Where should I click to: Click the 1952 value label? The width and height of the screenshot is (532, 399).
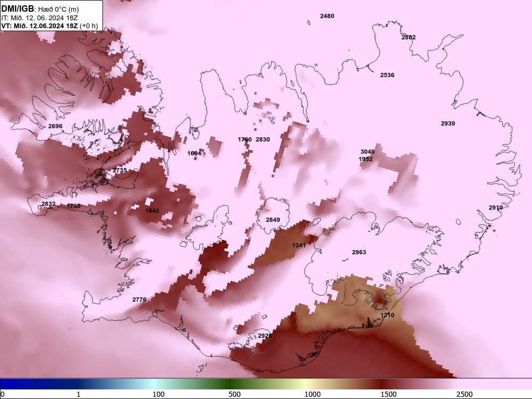365,159
